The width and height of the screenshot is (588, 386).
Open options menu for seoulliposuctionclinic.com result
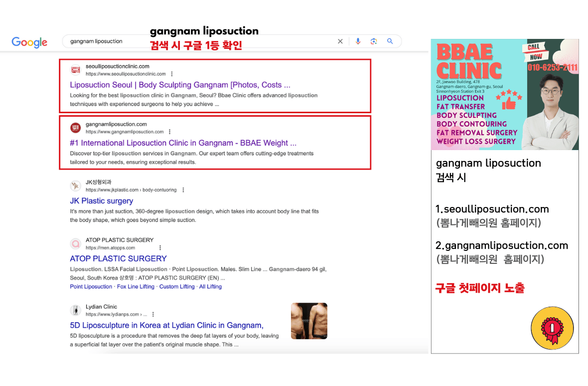pos(172,74)
